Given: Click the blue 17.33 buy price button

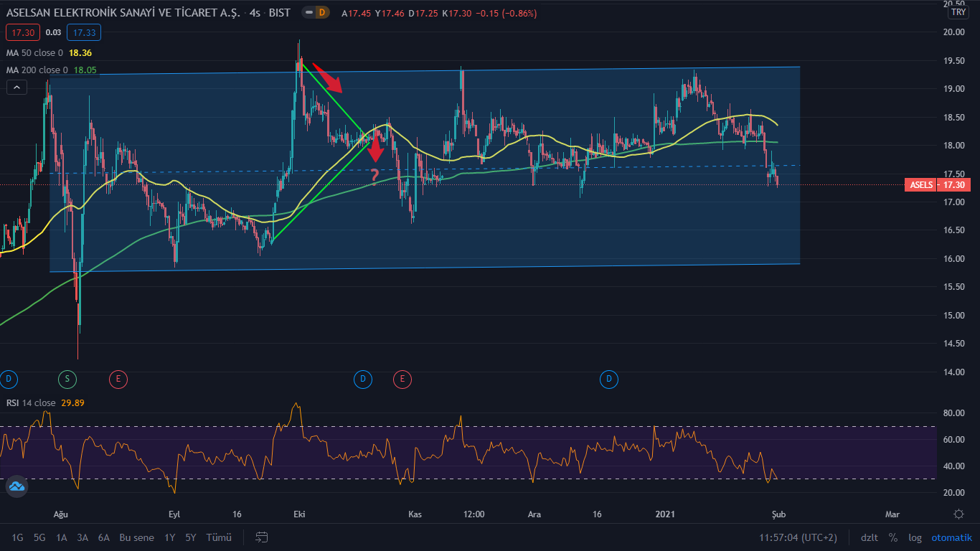Looking at the screenshot, I should pos(84,32).
